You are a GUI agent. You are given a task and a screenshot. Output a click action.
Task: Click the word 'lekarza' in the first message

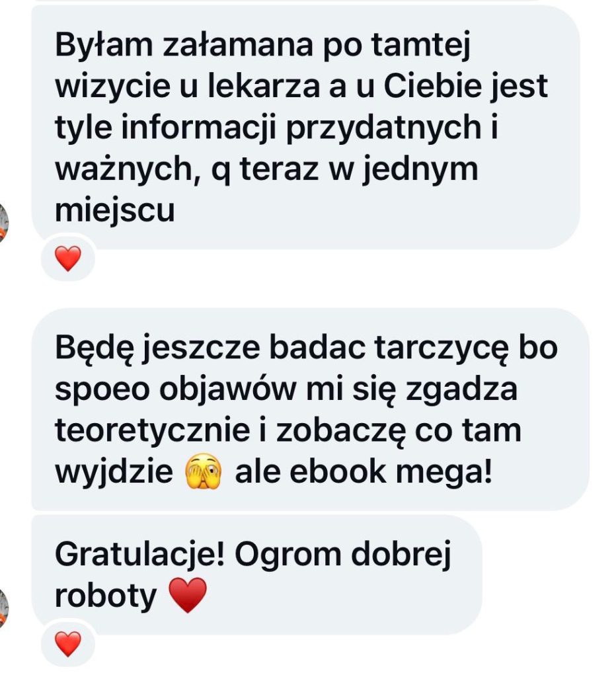pos(264,85)
